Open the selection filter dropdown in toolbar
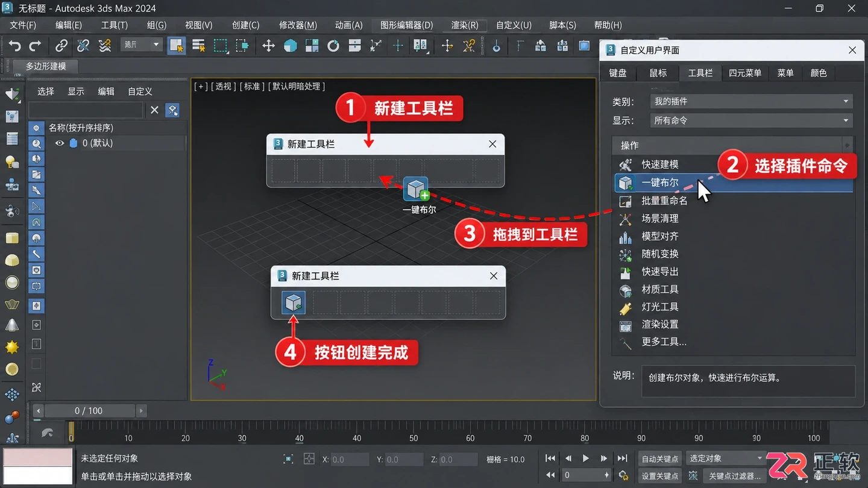The image size is (868, 488). point(142,45)
